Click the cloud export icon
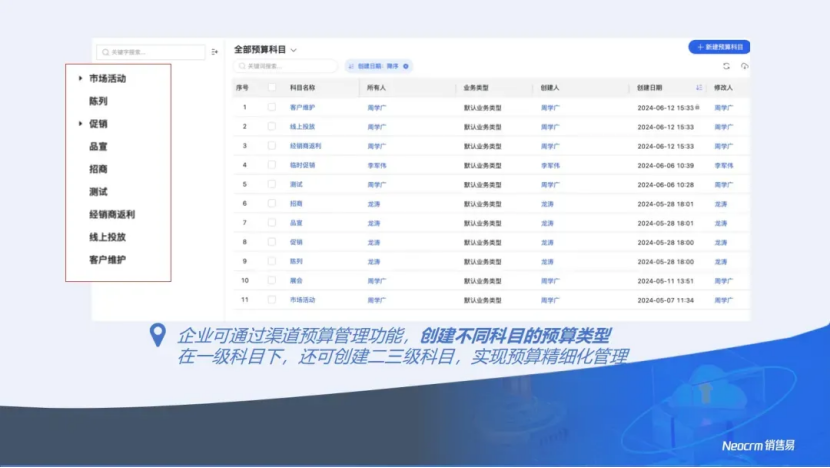The image size is (830, 468). coord(744,66)
